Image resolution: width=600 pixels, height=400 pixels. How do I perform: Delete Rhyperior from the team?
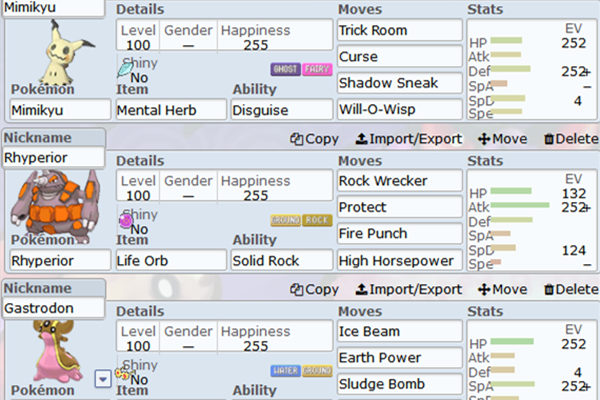click(x=571, y=139)
